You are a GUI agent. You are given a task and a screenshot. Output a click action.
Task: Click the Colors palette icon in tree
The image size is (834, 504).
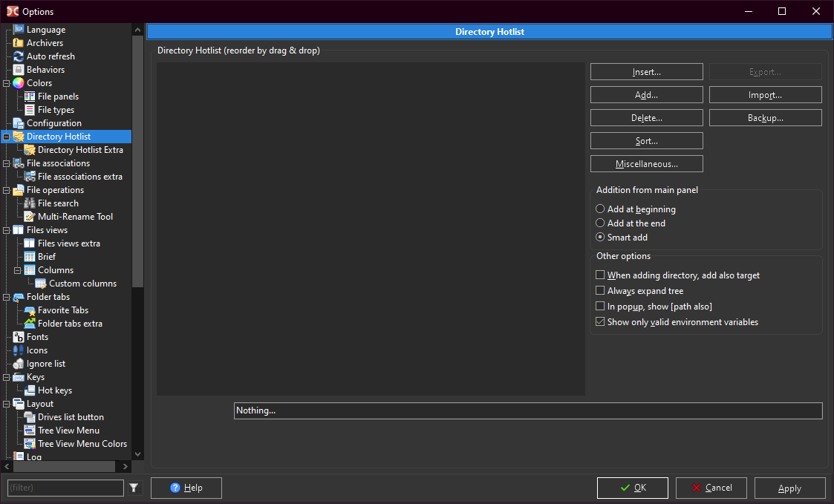(19, 83)
